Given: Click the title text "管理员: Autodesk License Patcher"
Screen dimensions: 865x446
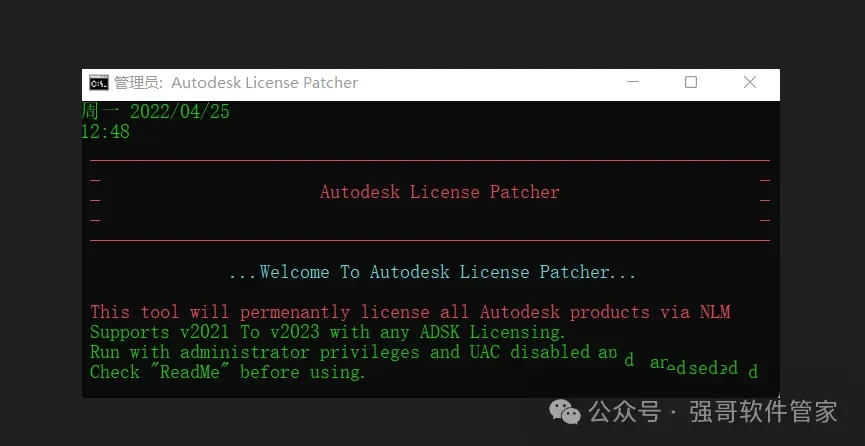Looking at the screenshot, I should coord(236,83).
